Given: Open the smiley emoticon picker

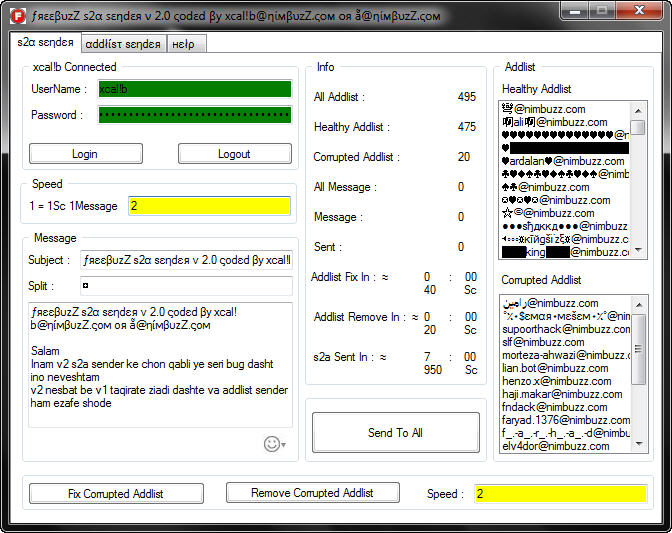Looking at the screenshot, I should pos(272,444).
